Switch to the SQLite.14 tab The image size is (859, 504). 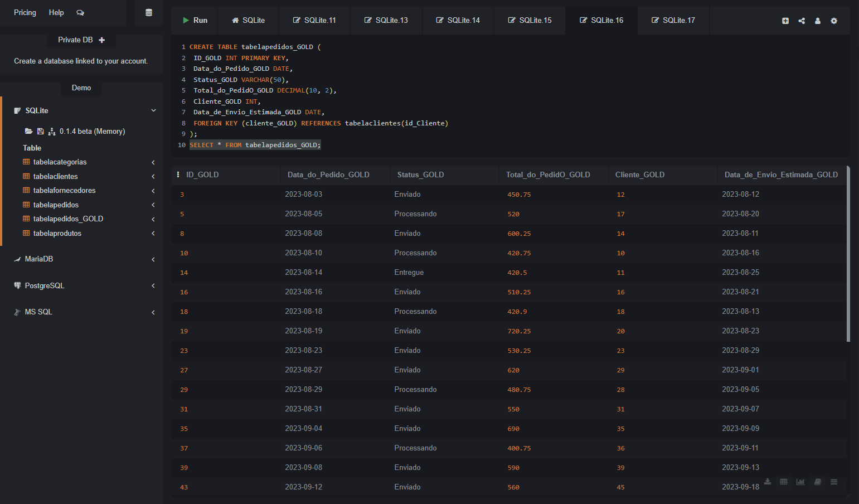(458, 21)
